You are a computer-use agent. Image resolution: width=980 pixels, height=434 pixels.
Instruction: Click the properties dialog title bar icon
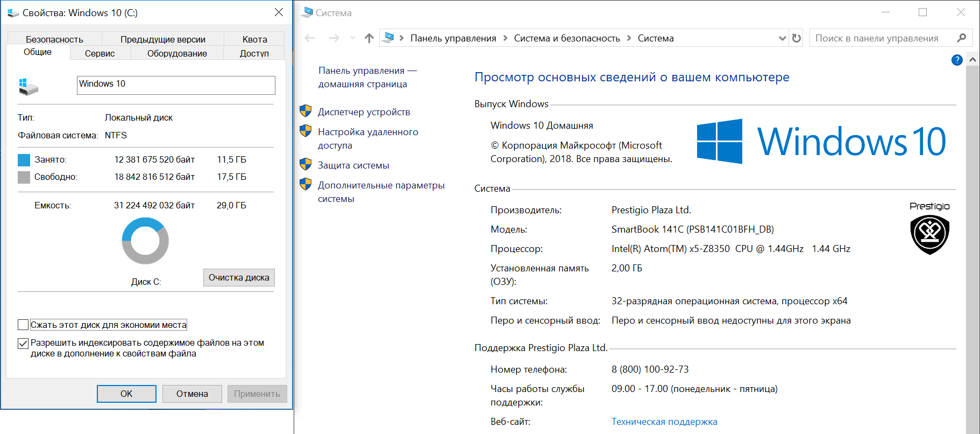tap(13, 13)
